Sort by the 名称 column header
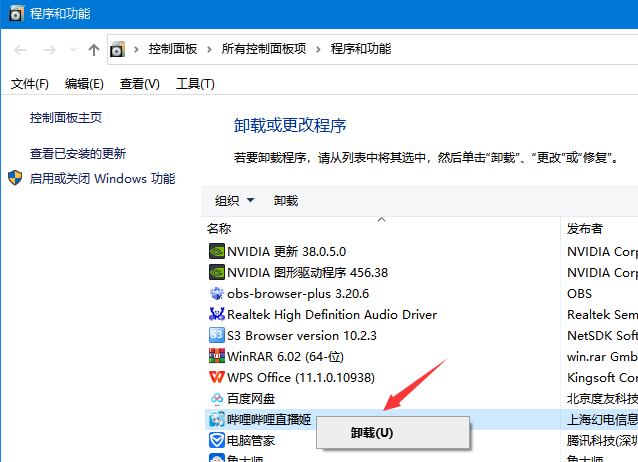The image size is (638, 462). (x=218, y=228)
